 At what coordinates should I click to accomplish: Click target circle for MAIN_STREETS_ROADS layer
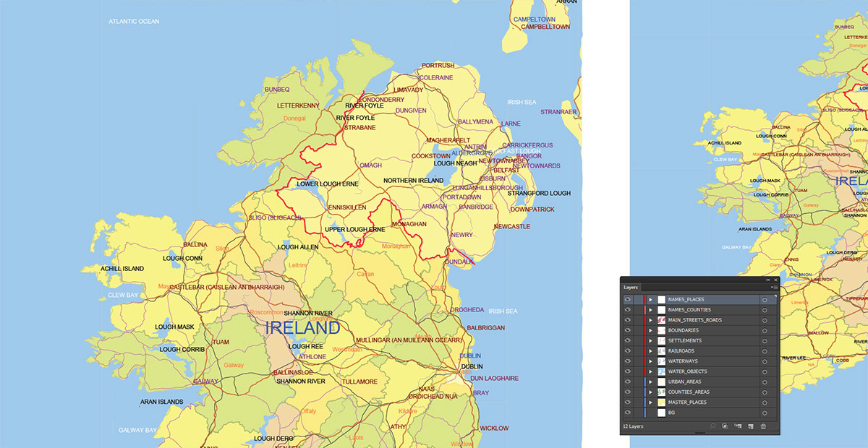point(765,320)
